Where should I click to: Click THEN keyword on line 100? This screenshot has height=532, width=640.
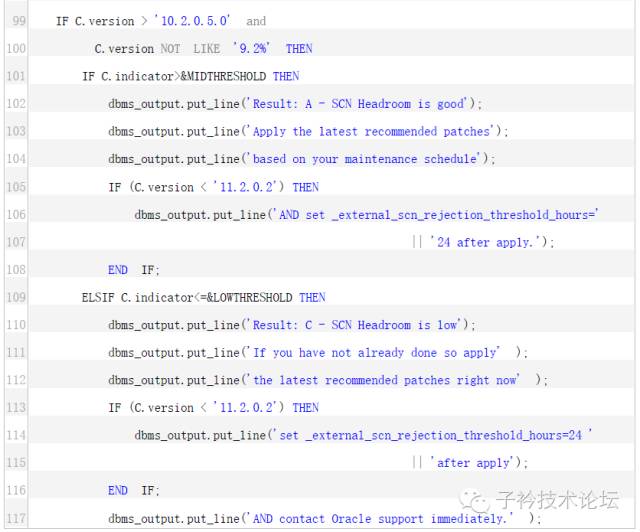[x=299, y=49]
